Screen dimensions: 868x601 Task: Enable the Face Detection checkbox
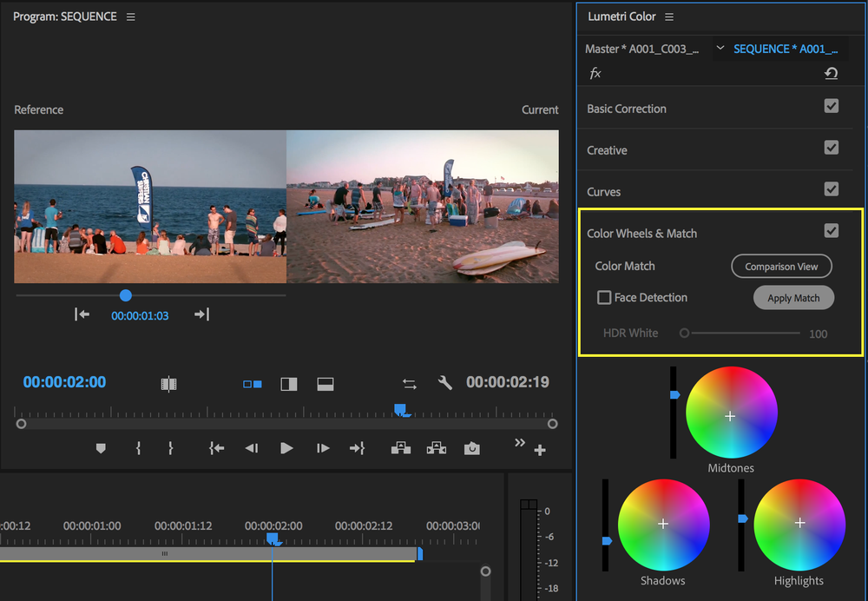click(x=604, y=298)
